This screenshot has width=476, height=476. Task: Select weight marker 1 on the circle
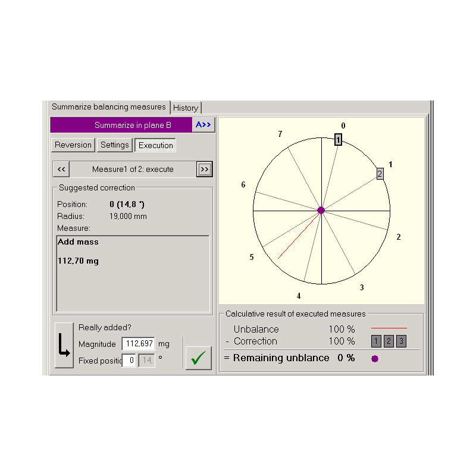pos(338,139)
